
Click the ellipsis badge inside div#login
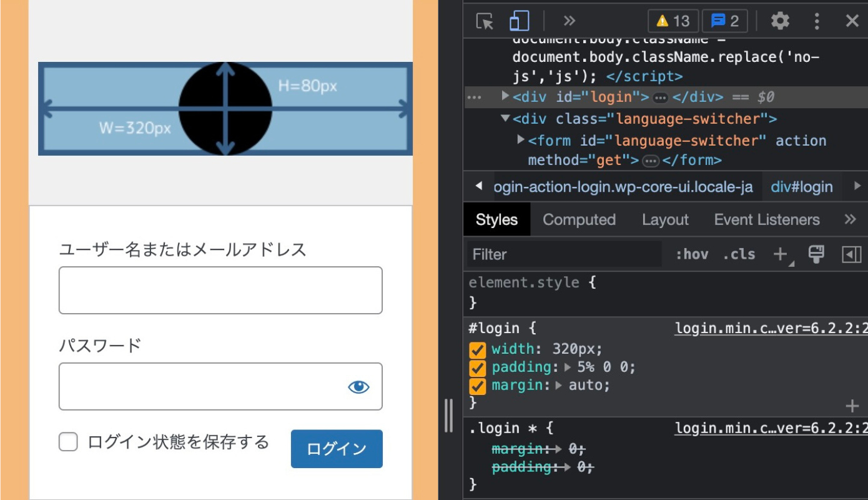tap(660, 97)
